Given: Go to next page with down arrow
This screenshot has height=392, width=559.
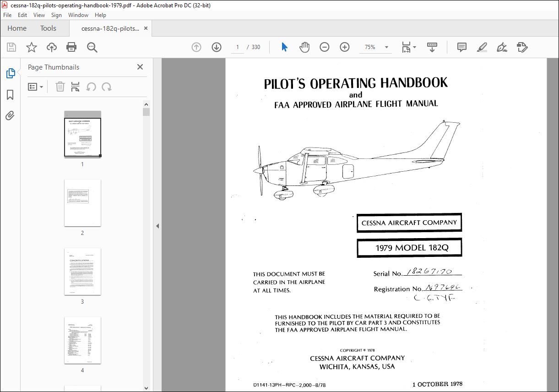Looking at the screenshot, I should [x=217, y=47].
